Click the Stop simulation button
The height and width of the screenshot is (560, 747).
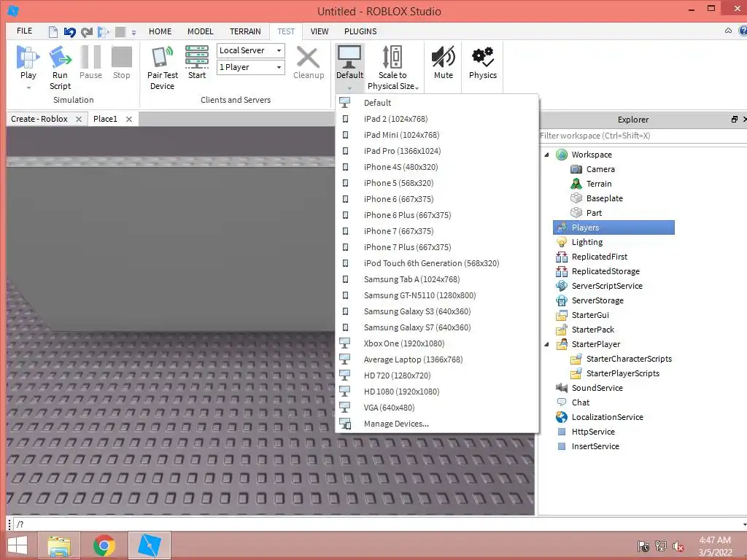pos(122,63)
